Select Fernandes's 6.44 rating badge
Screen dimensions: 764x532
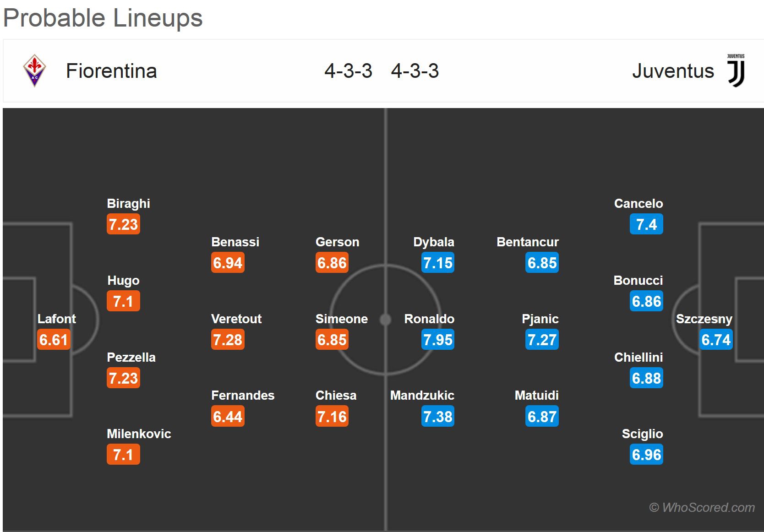click(x=228, y=417)
